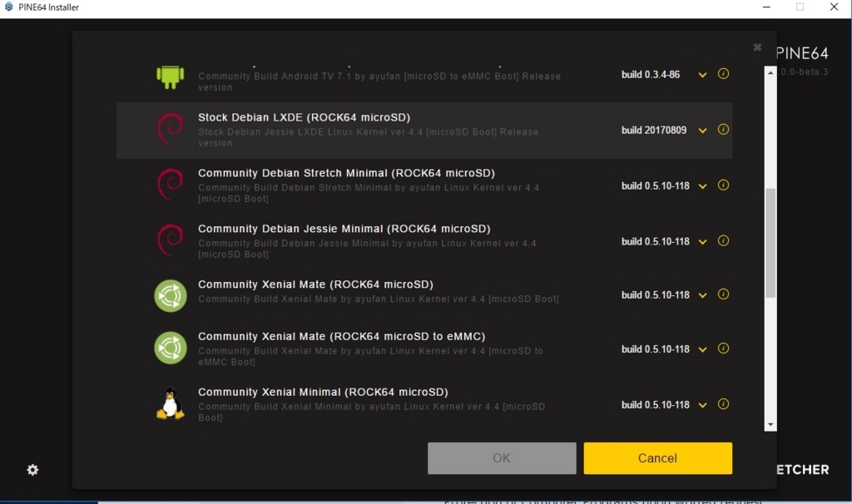Click the list scrollbar up arrow
852x504 pixels.
pos(770,72)
